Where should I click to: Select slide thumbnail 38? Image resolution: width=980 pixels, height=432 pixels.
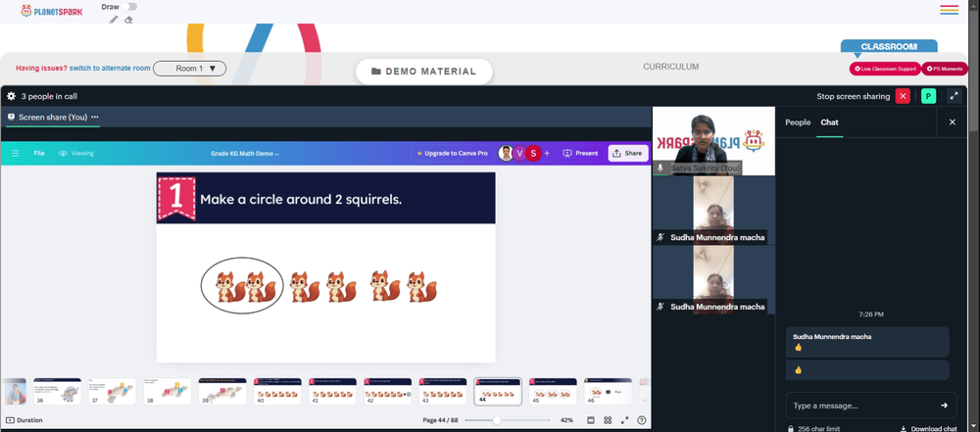pyautogui.click(x=167, y=392)
